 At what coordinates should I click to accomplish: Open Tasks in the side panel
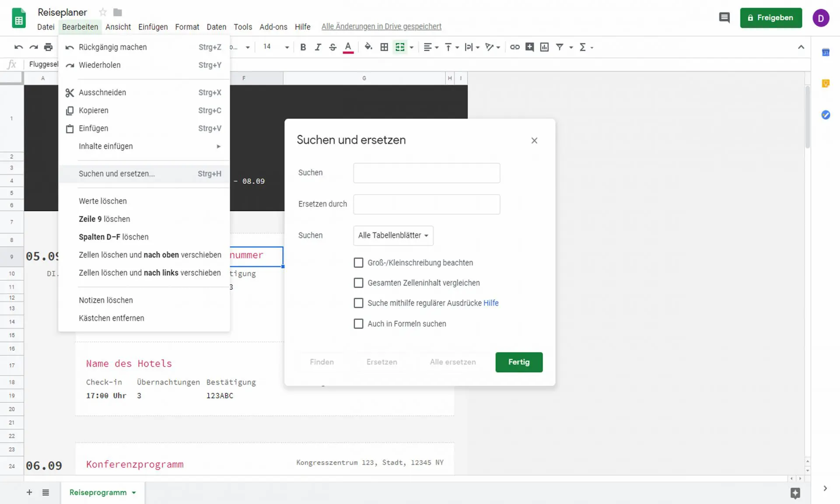click(826, 115)
